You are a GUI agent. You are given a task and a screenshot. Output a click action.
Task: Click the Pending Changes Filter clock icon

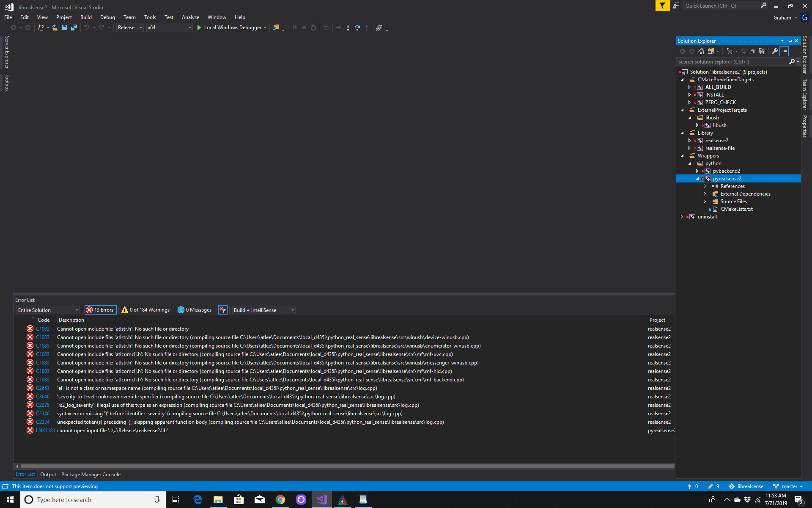[730, 51]
